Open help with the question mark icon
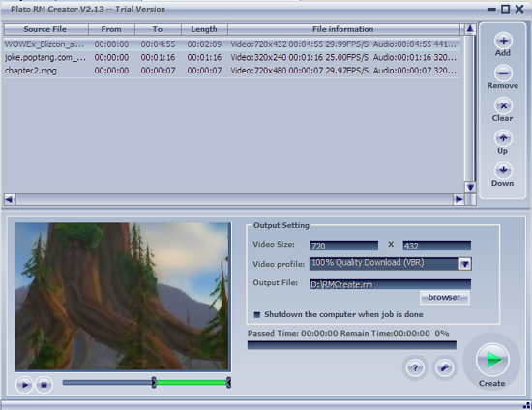The height and width of the screenshot is (410, 532). click(415, 367)
